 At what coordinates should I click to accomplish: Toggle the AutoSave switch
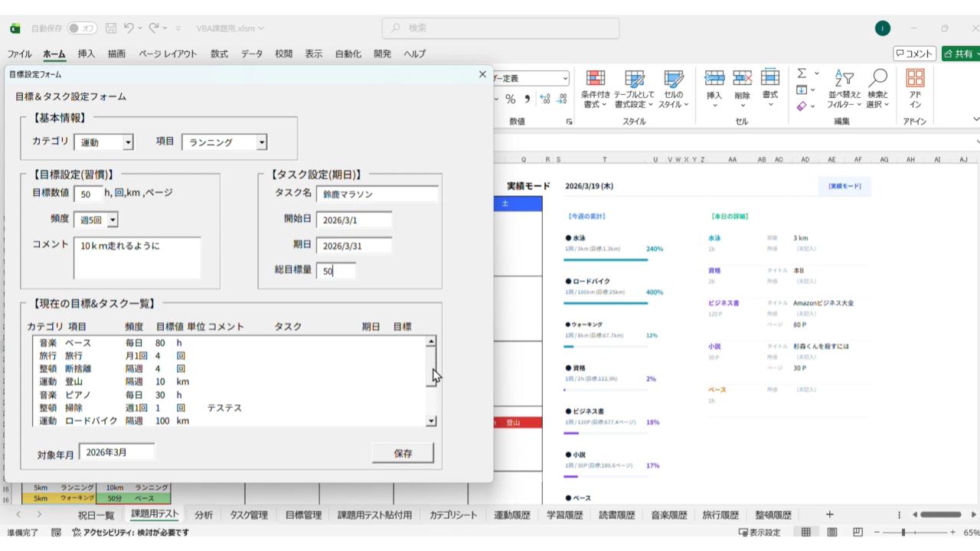(x=82, y=28)
